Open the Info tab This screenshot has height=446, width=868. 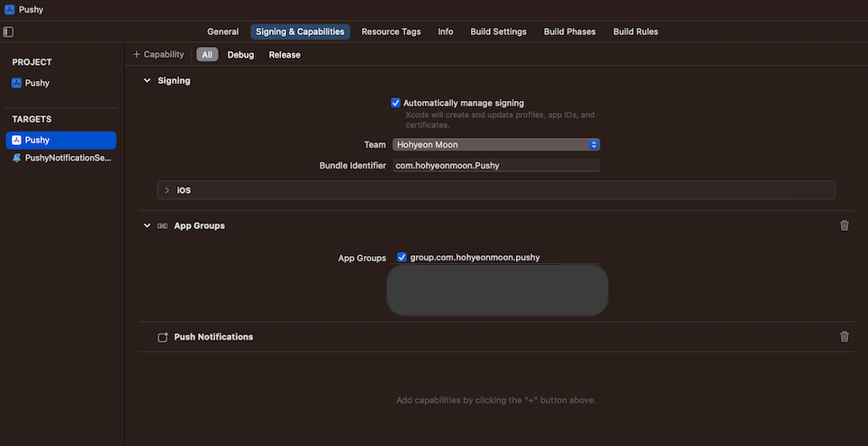445,32
